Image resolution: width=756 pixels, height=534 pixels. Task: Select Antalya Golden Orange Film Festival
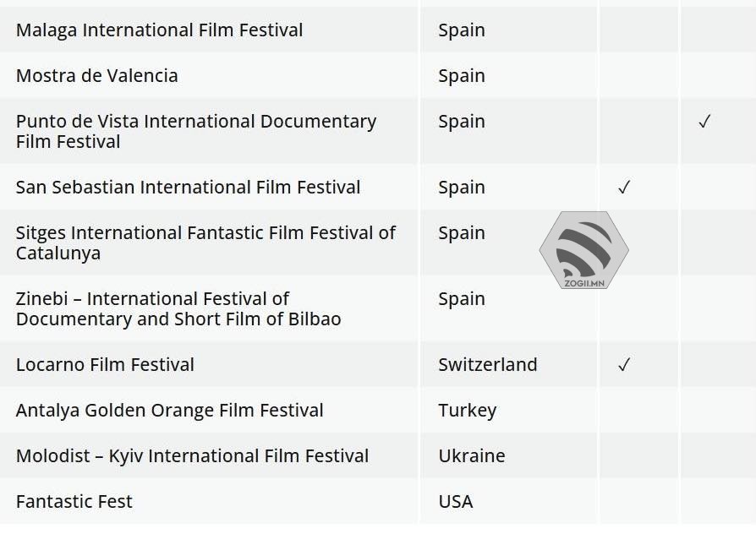point(169,411)
